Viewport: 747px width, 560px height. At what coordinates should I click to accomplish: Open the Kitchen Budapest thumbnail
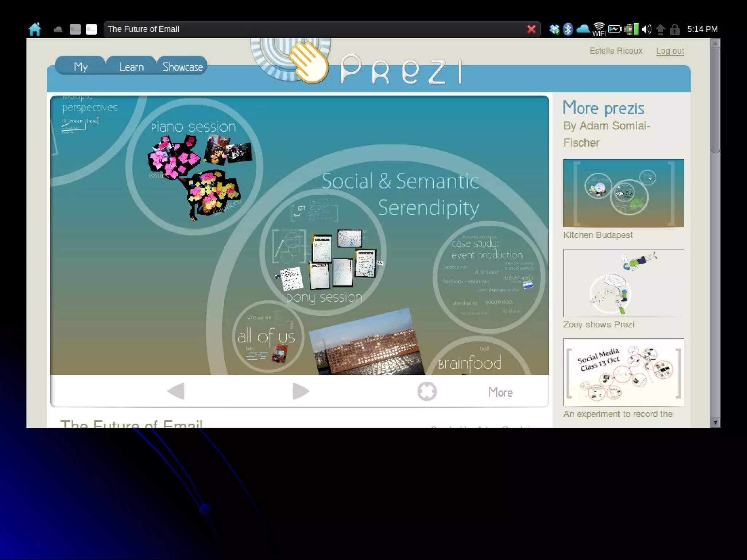point(623,193)
